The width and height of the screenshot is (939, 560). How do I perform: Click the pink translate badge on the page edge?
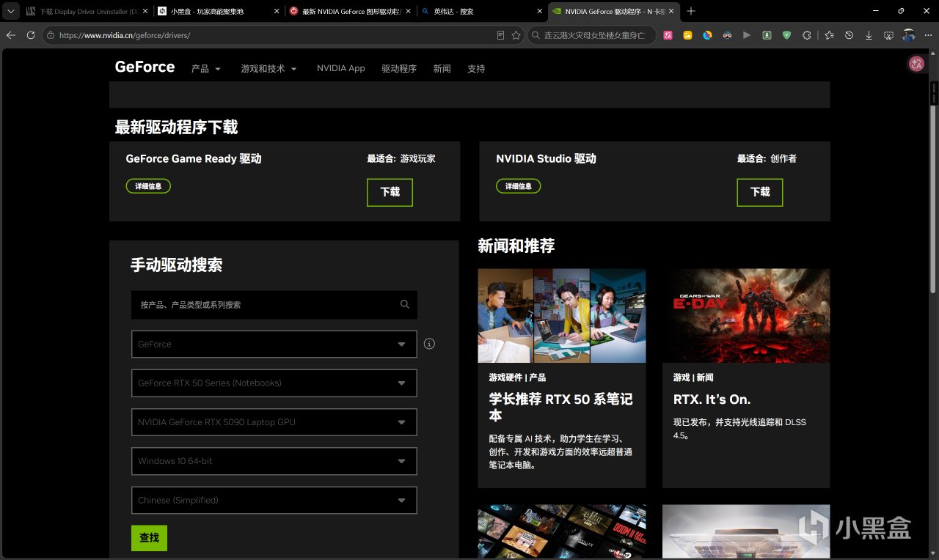[x=916, y=64]
